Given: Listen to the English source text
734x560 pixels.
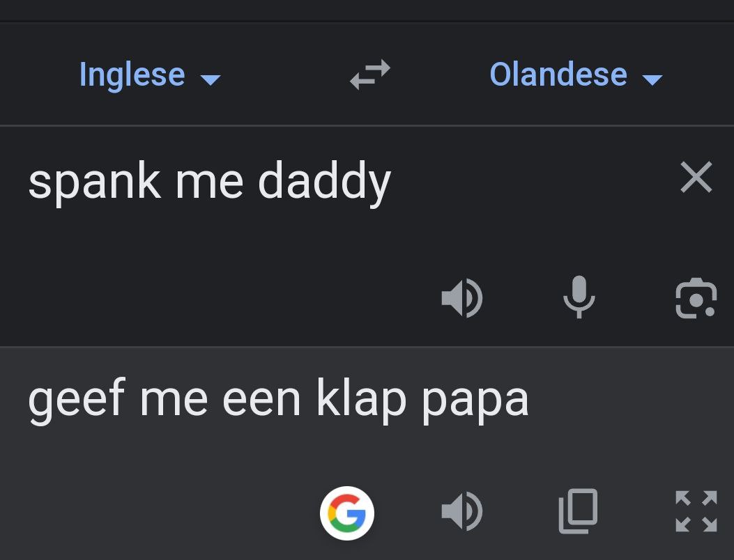Looking at the screenshot, I should pos(461,298).
